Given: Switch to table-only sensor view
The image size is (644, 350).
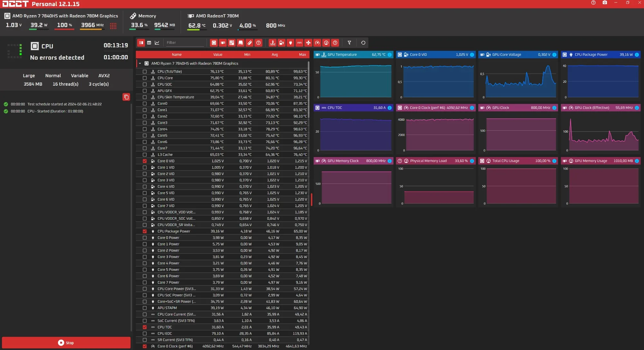Looking at the screenshot, I should [149, 43].
